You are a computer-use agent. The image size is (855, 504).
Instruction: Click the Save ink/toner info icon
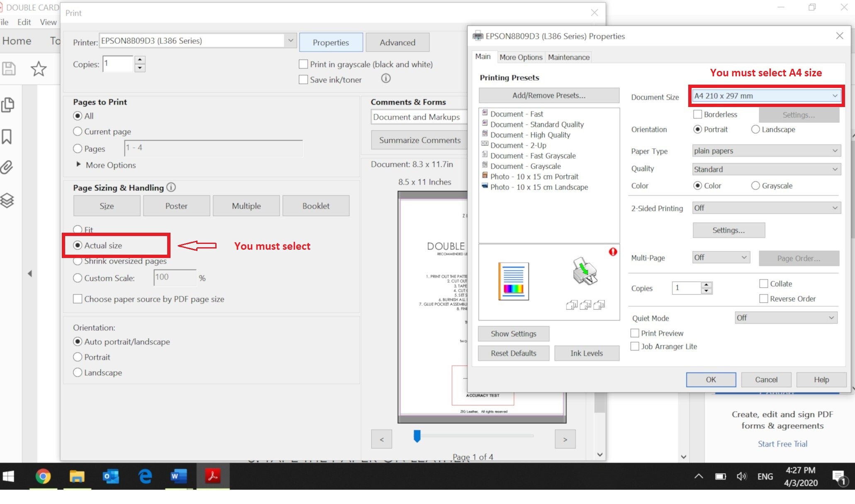coord(386,78)
